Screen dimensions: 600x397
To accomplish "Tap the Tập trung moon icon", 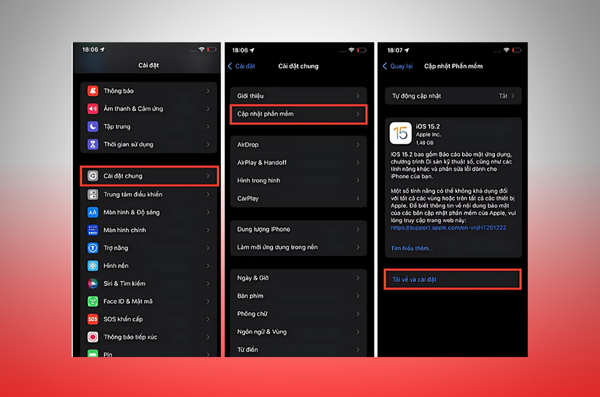I will [93, 126].
